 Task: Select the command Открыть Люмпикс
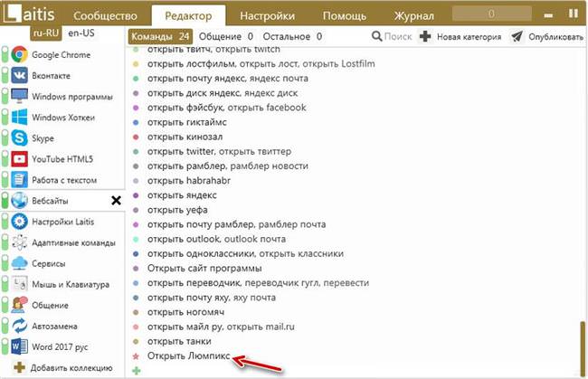point(189,355)
